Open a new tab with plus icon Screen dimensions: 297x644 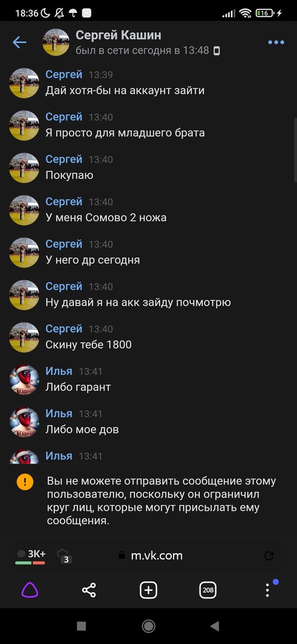coord(148,590)
